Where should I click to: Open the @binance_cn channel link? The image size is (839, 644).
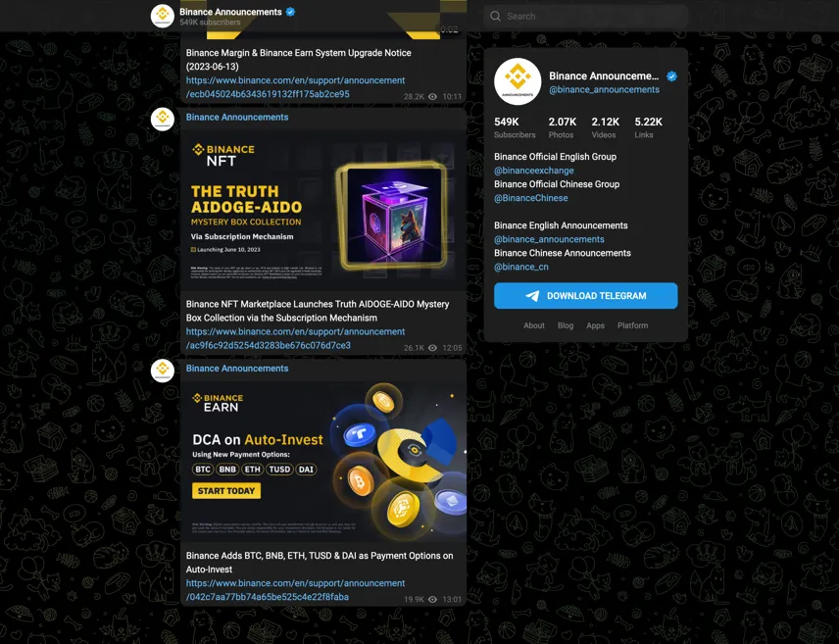[521, 267]
